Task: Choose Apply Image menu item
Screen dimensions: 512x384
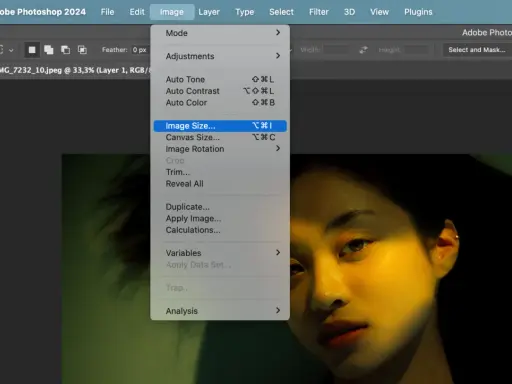Action: tap(220, 218)
